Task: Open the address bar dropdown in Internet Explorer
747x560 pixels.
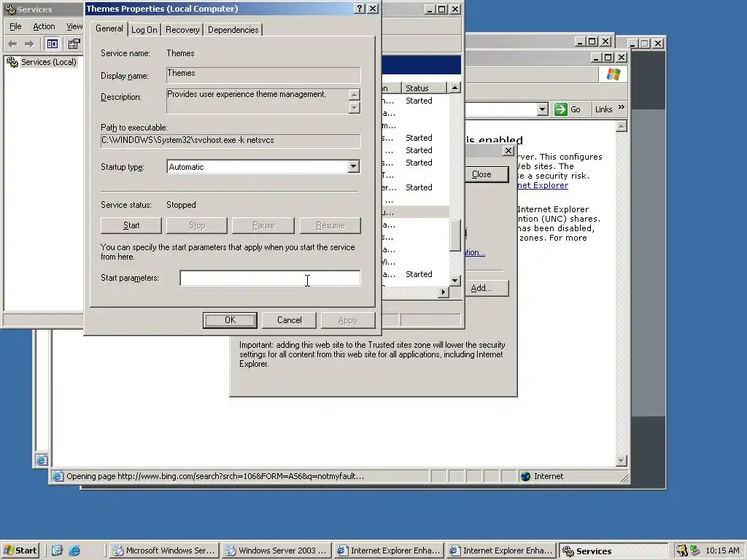Action: point(542,109)
